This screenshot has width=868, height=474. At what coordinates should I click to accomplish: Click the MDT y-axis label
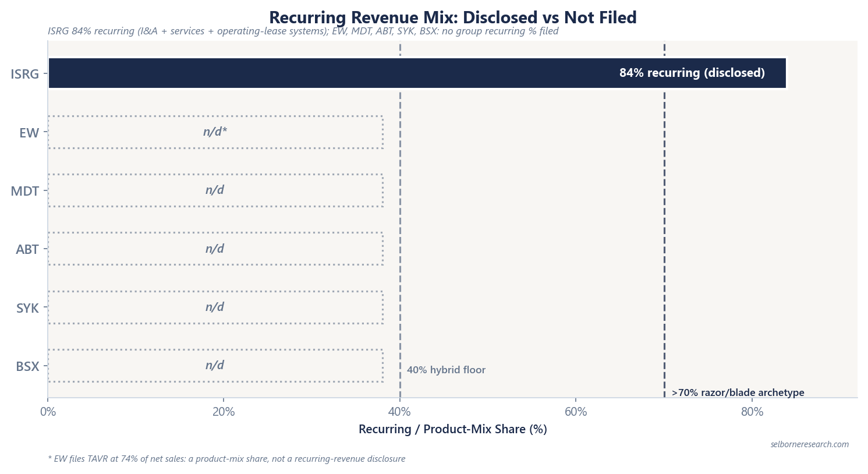[25, 191]
